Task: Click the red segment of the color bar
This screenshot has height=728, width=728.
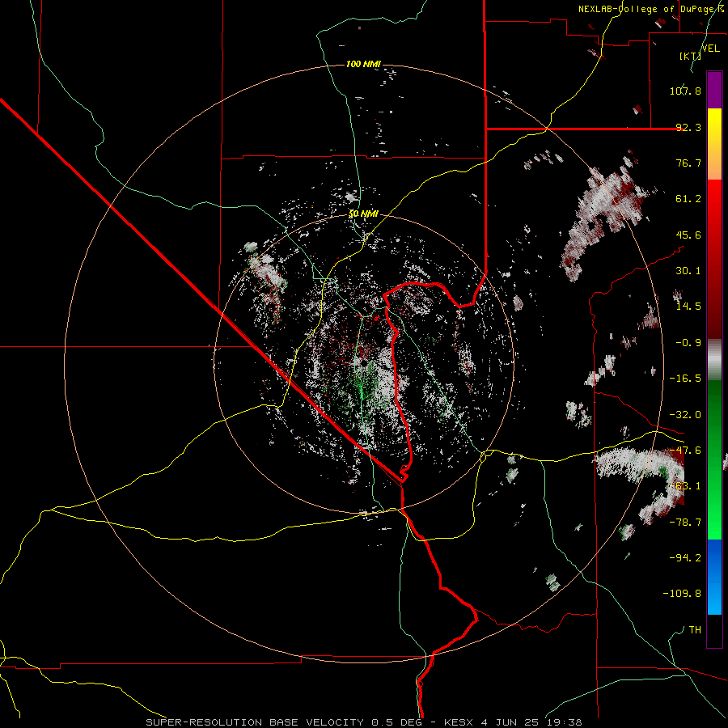Action: (714, 259)
